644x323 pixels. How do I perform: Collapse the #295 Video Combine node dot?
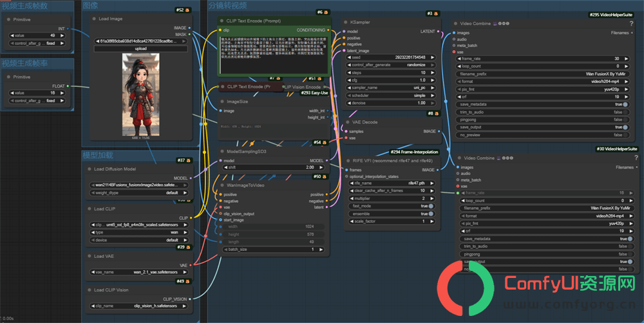click(x=455, y=24)
